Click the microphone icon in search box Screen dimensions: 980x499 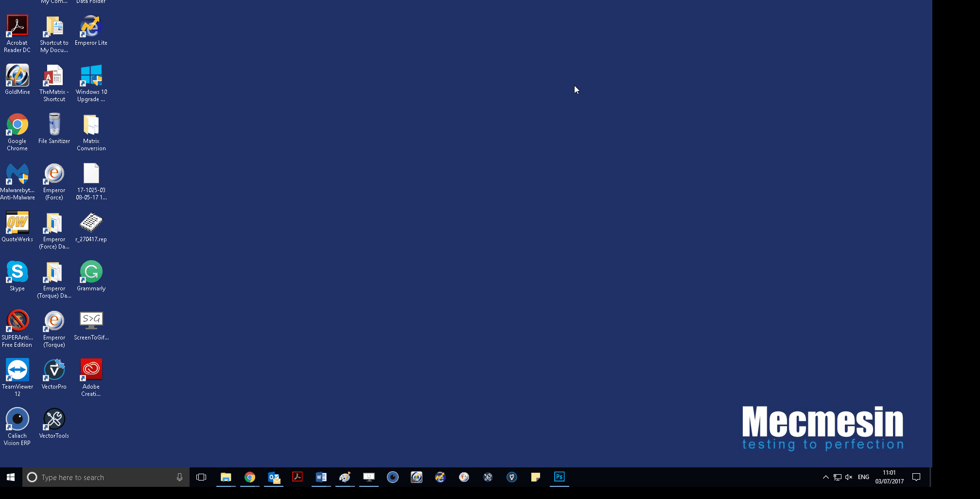pyautogui.click(x=179, y=477)
